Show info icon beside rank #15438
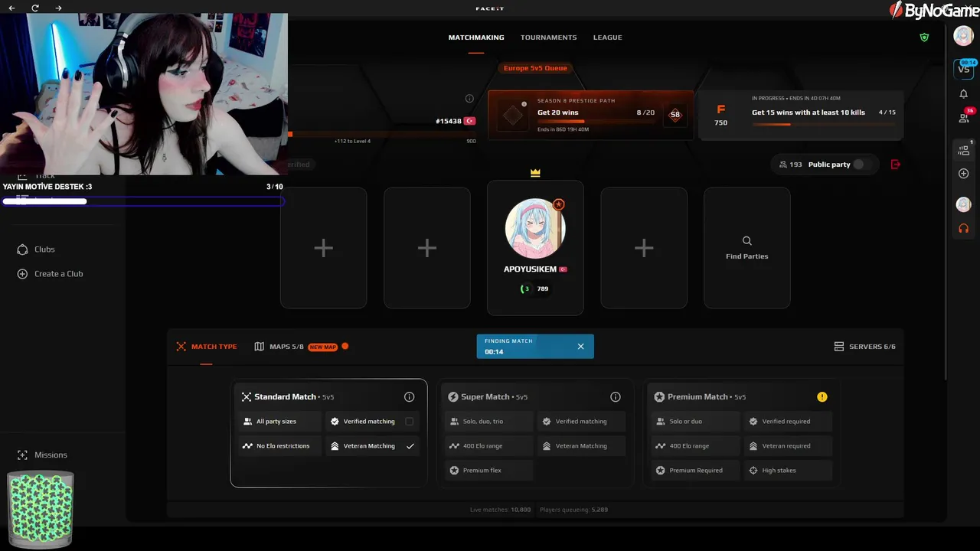This screenshot has width=980, height=551. (469, 98)
